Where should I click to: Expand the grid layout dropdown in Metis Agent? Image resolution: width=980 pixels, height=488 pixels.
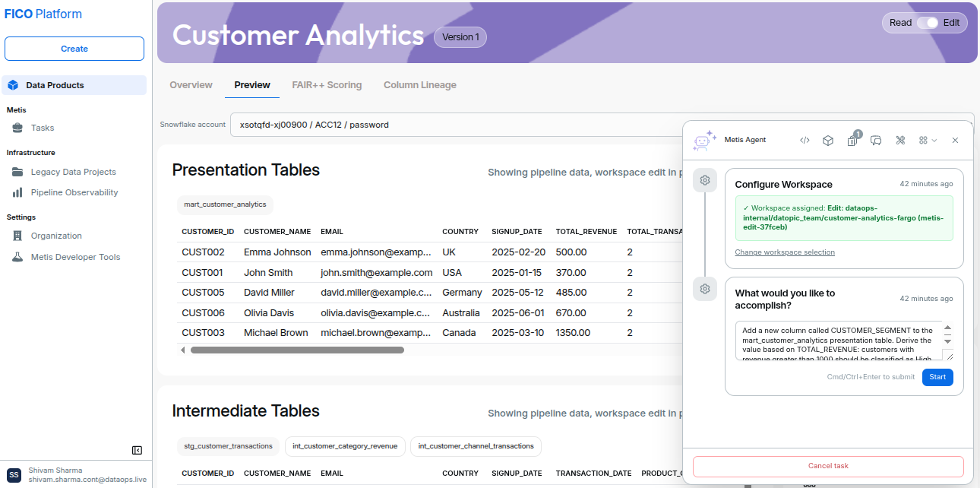coord(928,140)
